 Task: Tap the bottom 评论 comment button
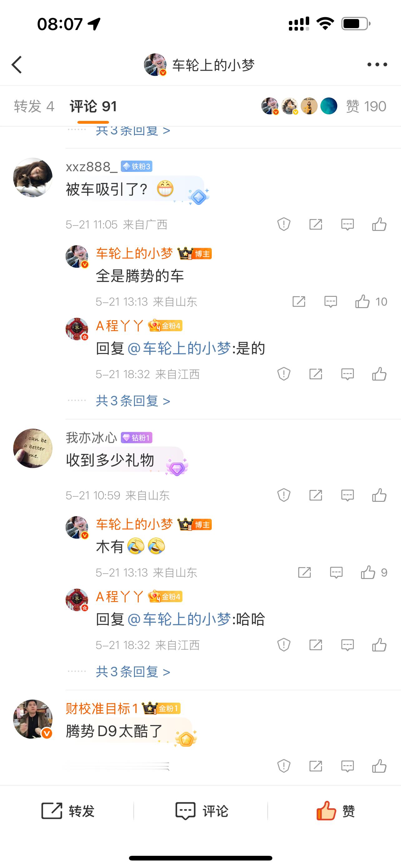[202, 811]
